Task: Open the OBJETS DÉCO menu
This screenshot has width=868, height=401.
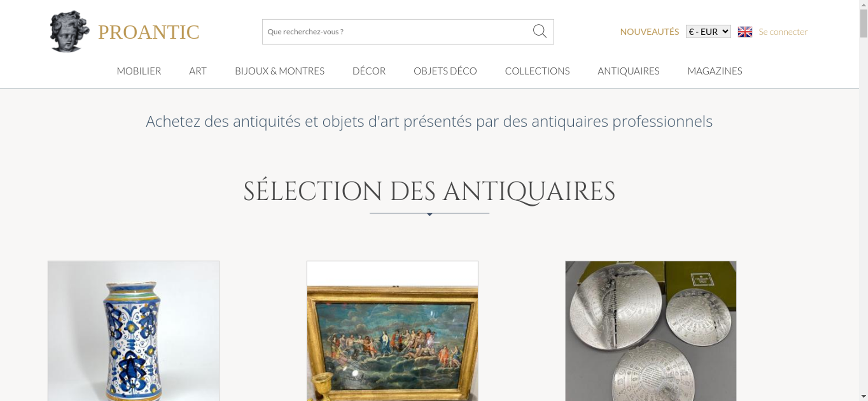Action: (445, 71)
